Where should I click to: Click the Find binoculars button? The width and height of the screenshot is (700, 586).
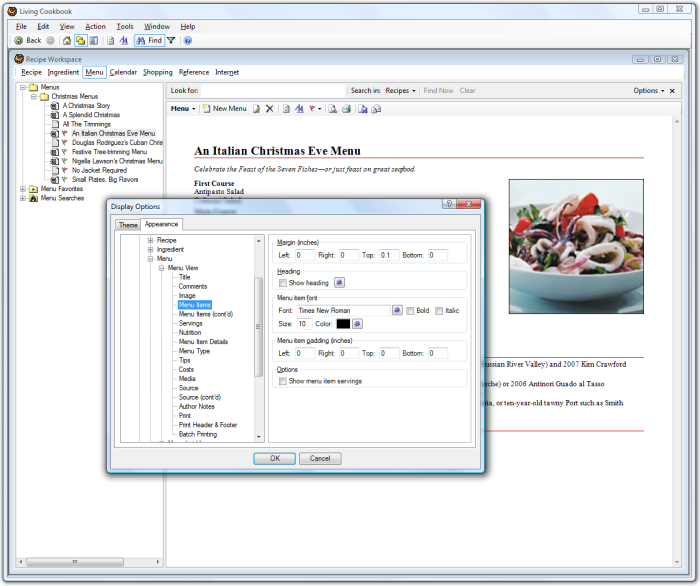click(x=149, y=41)
